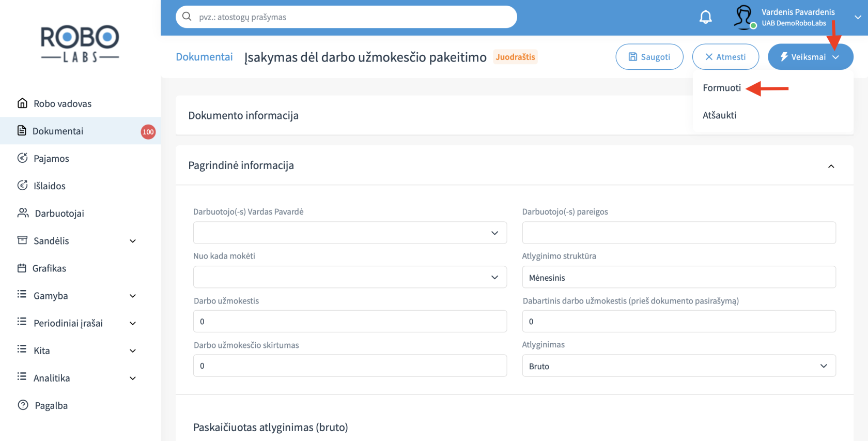Click the Darbo užmokesčio skirtumas field
868x441 pixels.
350,366
